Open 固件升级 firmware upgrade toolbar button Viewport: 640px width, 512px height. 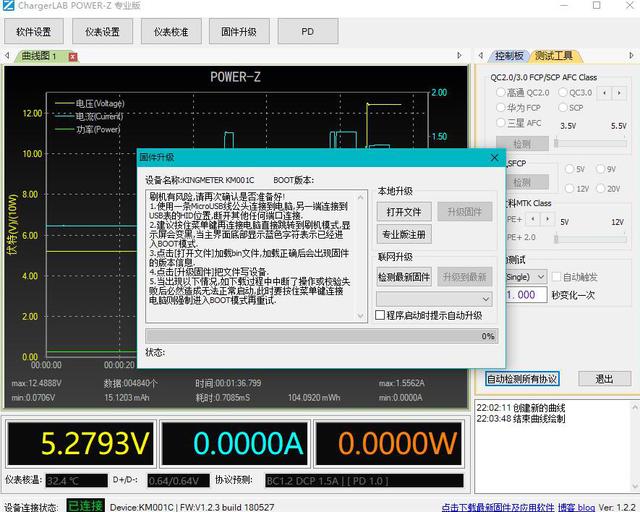click(x=239, y=31)
